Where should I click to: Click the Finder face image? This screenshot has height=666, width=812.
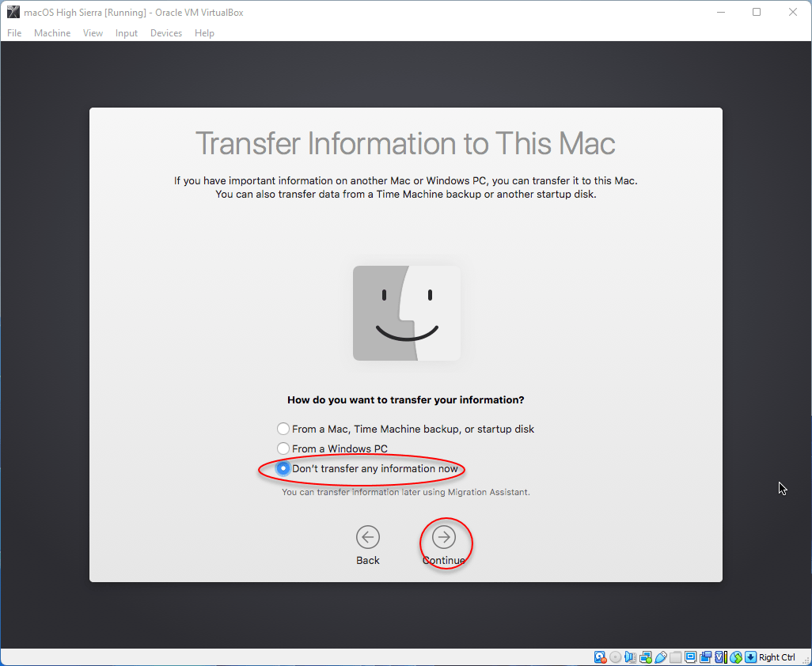tap(407, 313)
